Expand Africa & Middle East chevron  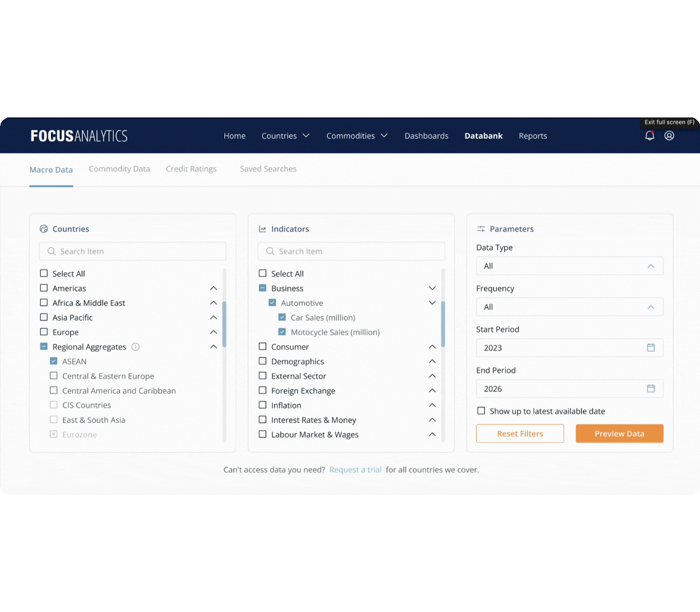click(213, 303)
